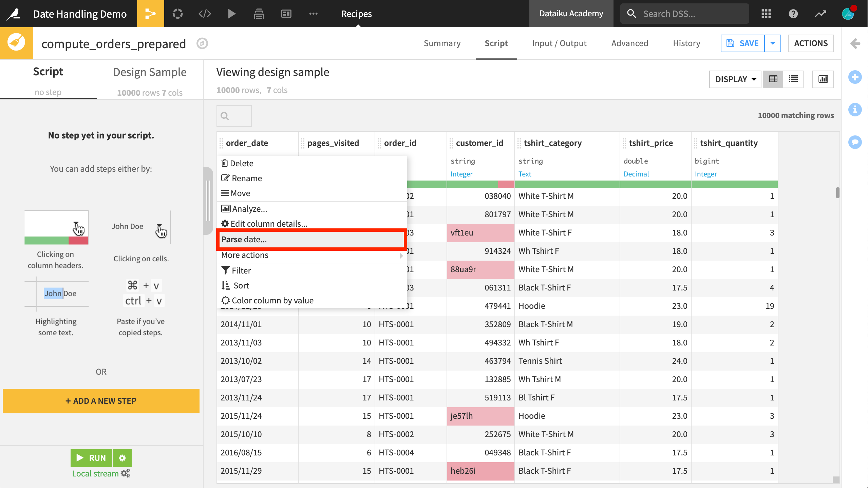Click ADD A NEW STEP button

(101, 401)
